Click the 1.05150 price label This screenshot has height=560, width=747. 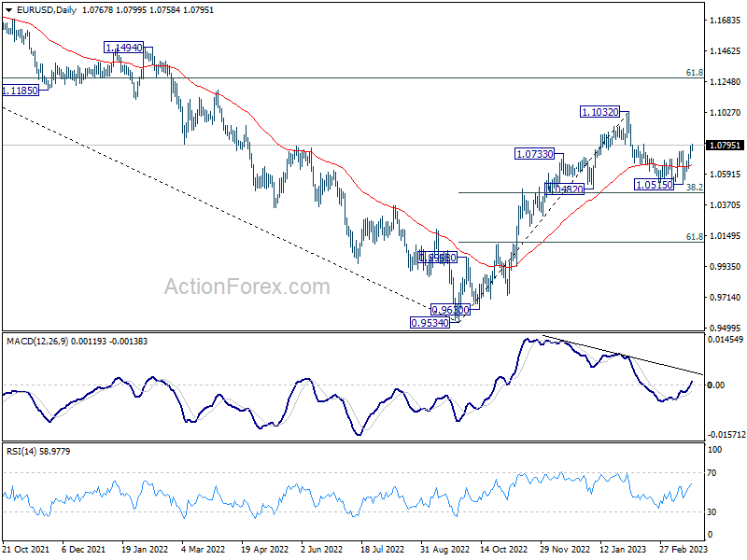[655, 185]
